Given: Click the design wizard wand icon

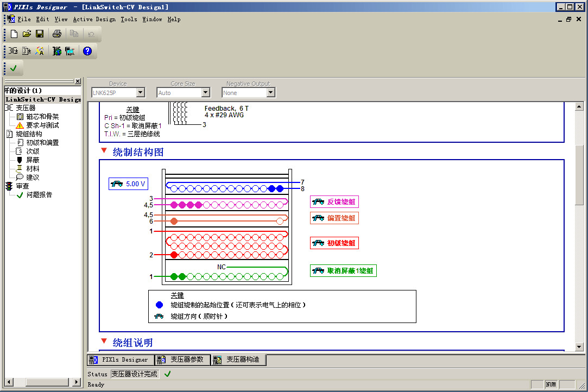Looking at the screenshot, I should pyautogui.click(x=40, y=51).
